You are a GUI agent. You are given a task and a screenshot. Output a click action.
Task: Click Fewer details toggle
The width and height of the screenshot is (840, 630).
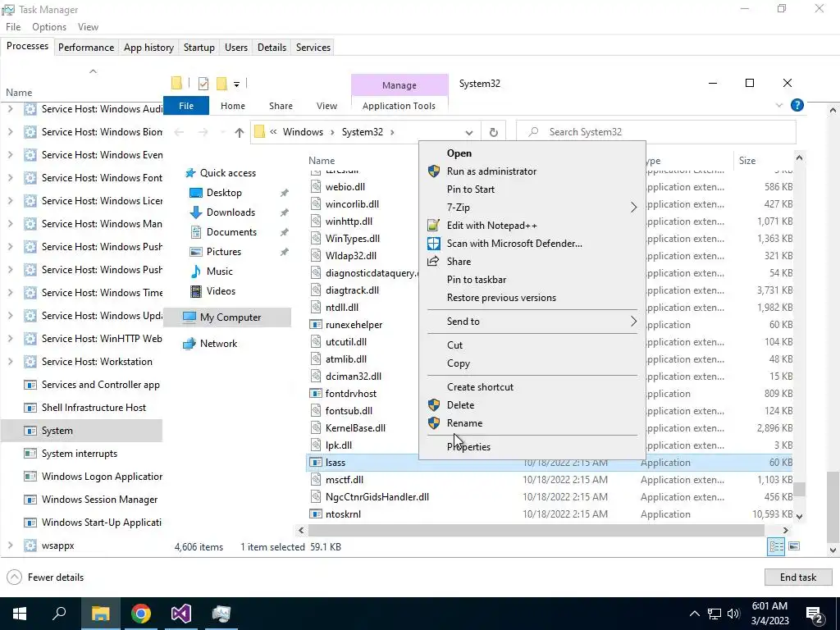pos(45,577)
